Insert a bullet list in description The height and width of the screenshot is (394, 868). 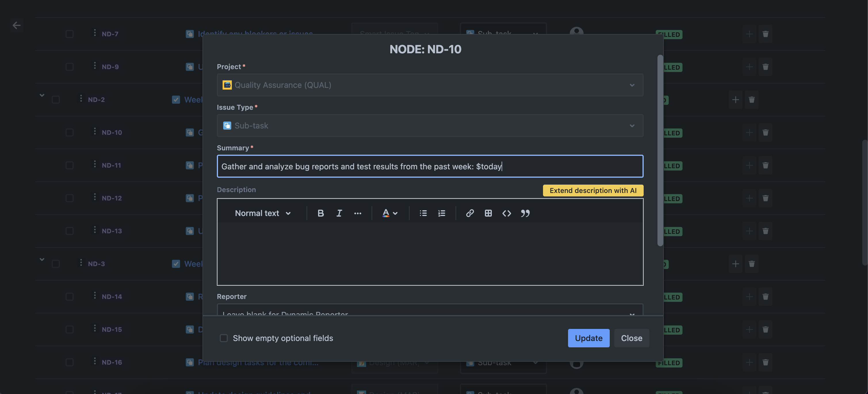point(423,213)
